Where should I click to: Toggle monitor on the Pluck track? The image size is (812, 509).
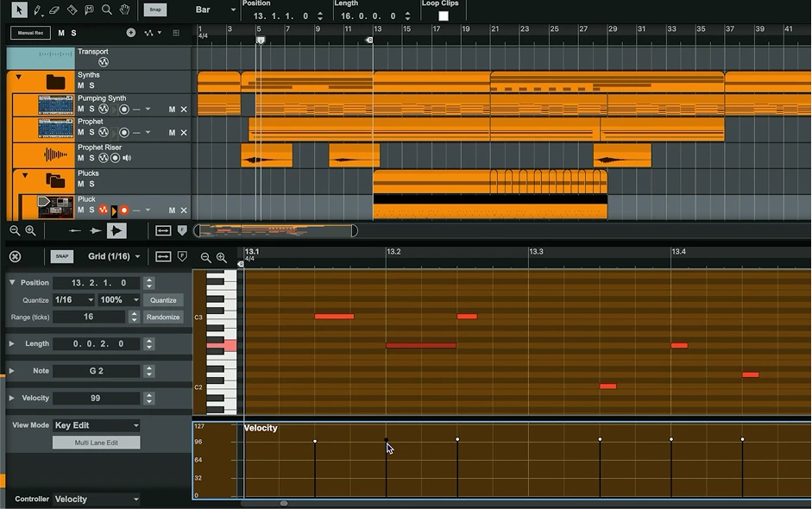point(114,211)
